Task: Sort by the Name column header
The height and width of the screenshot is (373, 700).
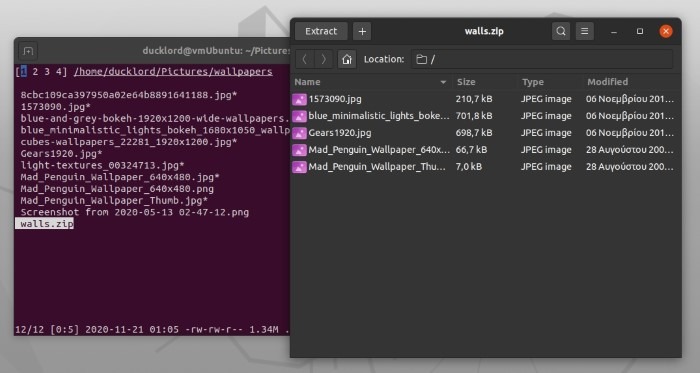Action: [x=371, y=82]
